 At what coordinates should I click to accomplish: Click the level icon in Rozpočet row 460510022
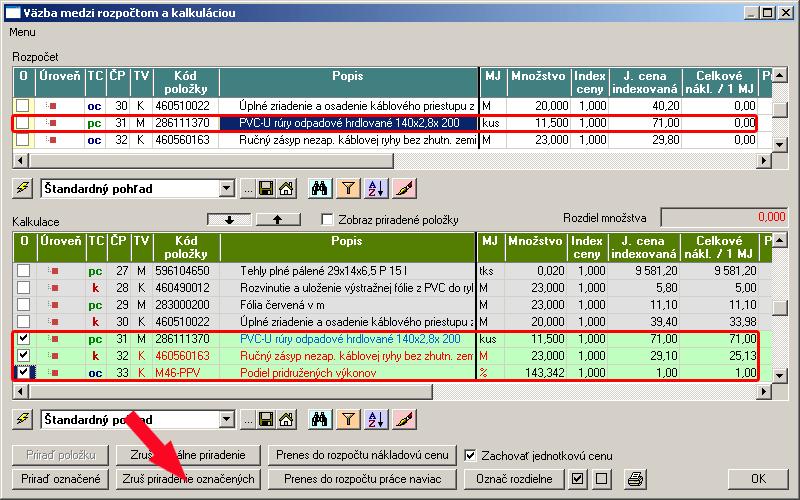(x=51, y=106)
